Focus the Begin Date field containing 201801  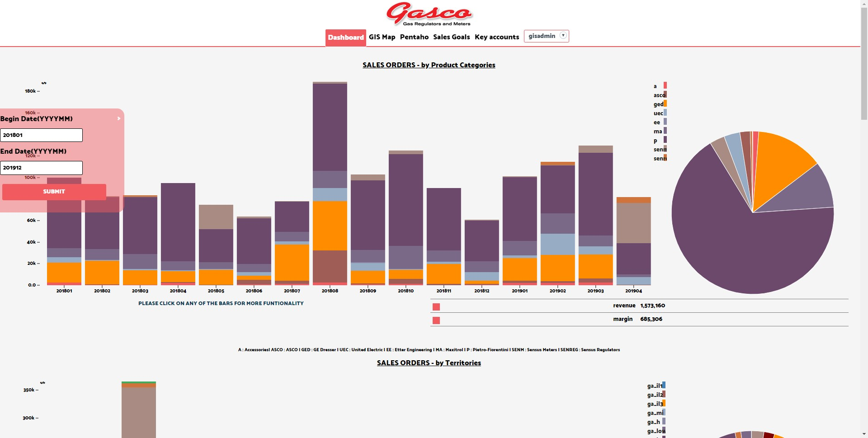click(41, 135)
